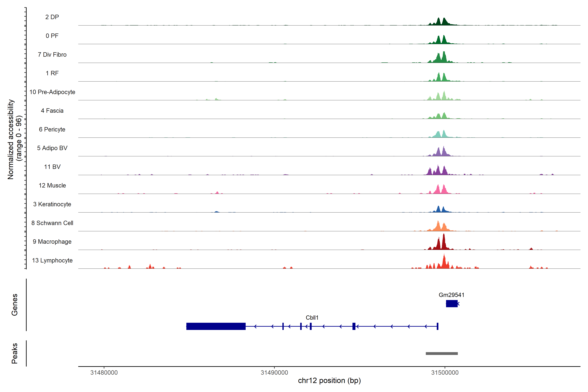Click the gray peak region bar

tap(442, 353)
